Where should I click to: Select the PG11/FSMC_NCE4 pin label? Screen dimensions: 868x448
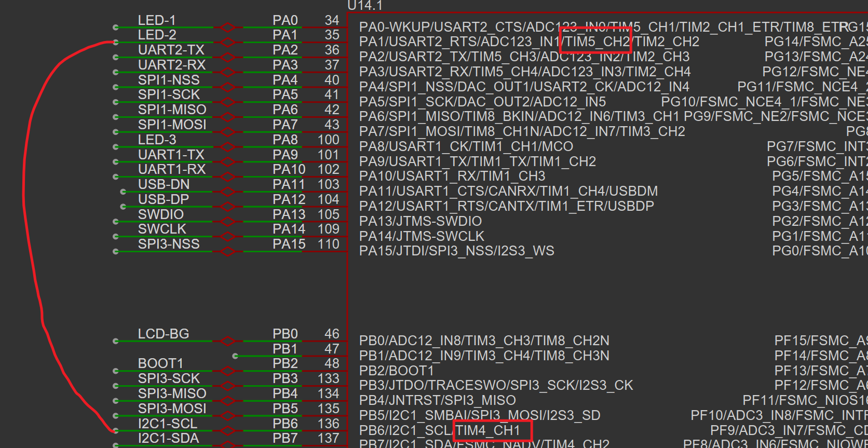pos(803,87)
